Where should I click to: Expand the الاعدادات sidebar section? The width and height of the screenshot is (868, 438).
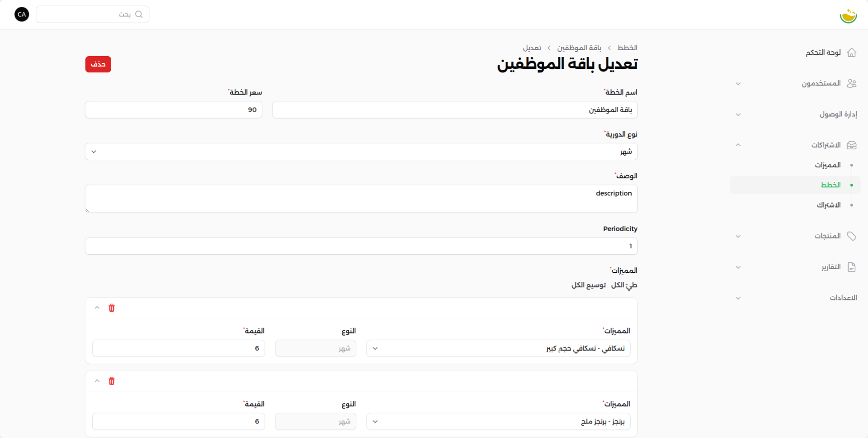pyautogui.click(x=738, y=298)
